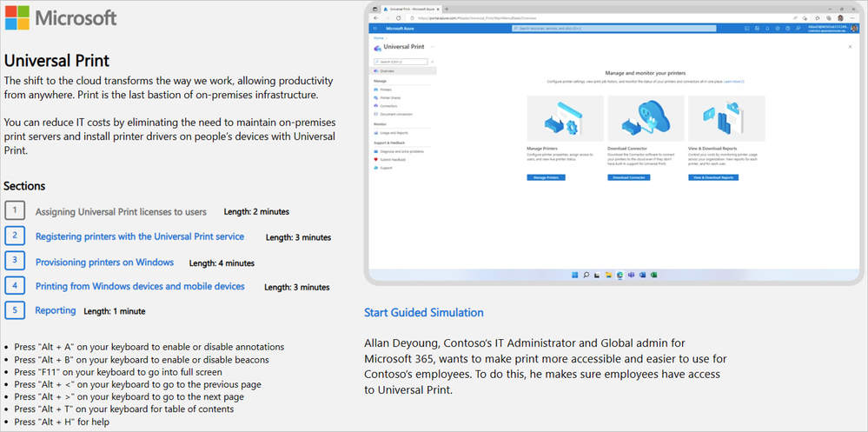Click the browser address bar URL
The image size is (868, 432).
[x=477, y=18]
